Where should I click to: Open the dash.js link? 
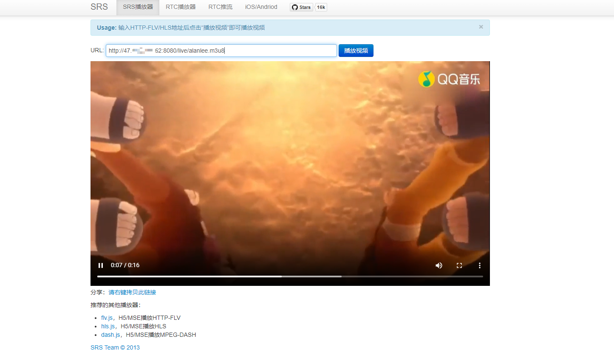click(110, 335)
